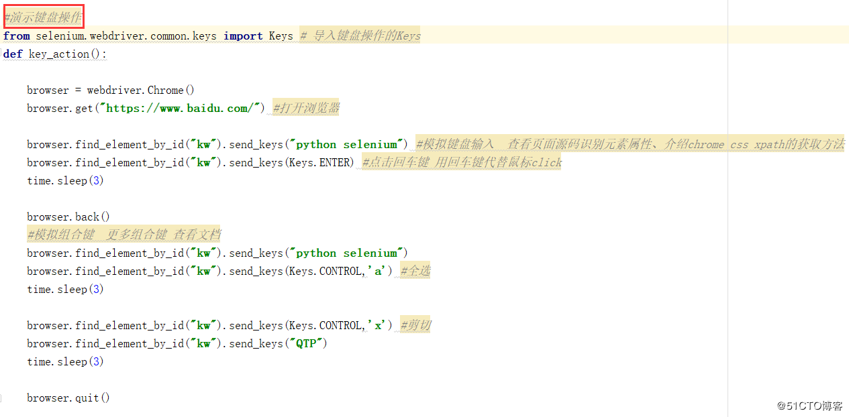The image size is (849, 417).
Task: Click the comment "# 导入键盘操作的Keys"
Action: 360,36
